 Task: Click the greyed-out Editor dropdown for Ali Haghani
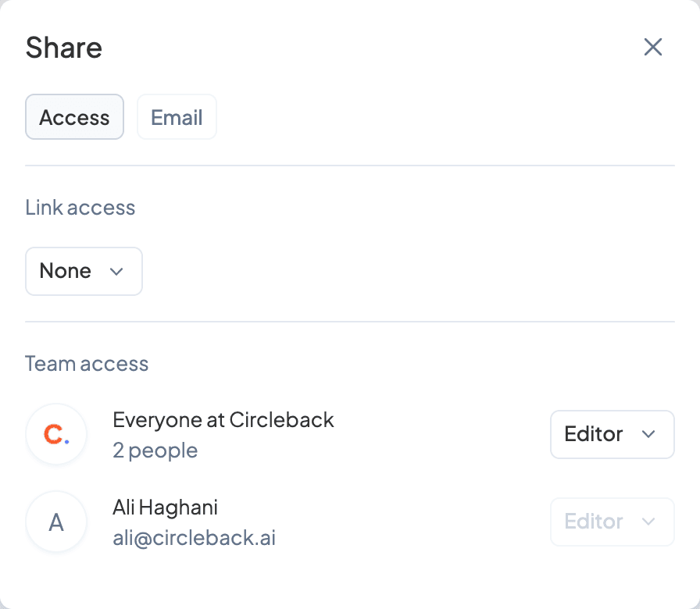(612, 522)
